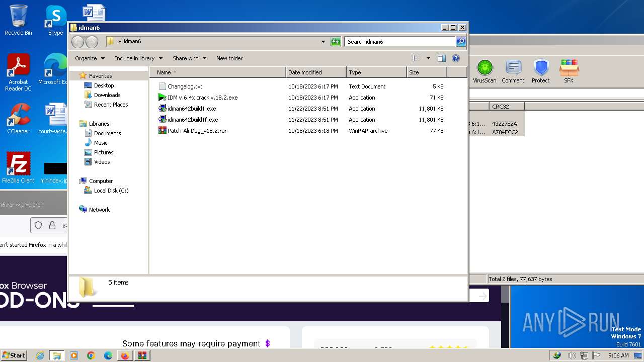Open the Organize dropdown menu
Viewport: 644px width, 362px height.
point(90,58)
